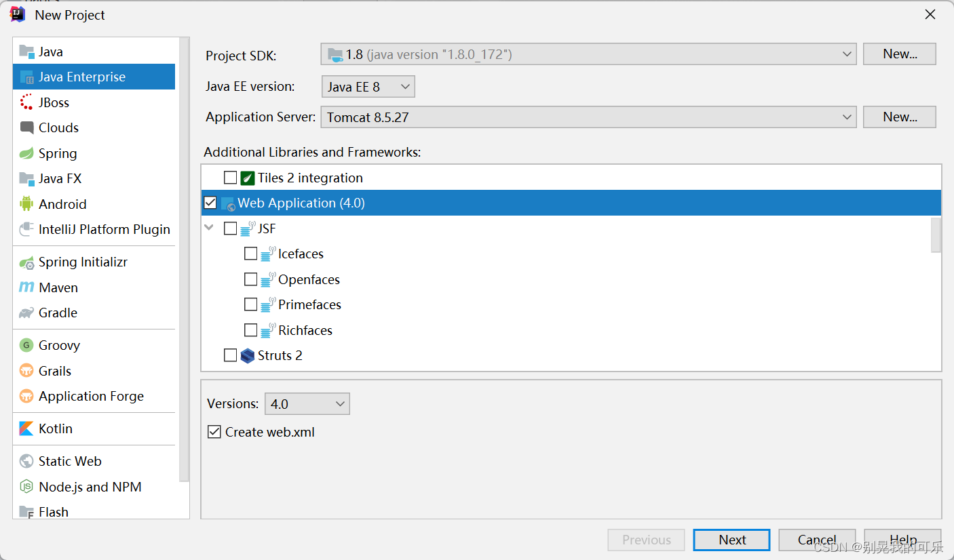954x560 pixels.
Task: Click the Struts 2 icon
Action: tap(247, 355)
